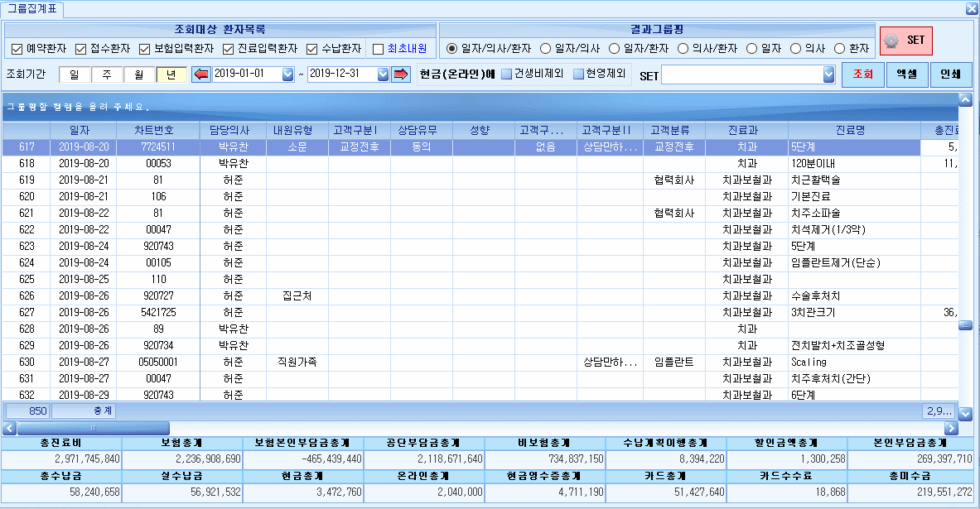Click 성향 column header
The width and height of the screenshot is (980, 509).
[x=483, y=131]
